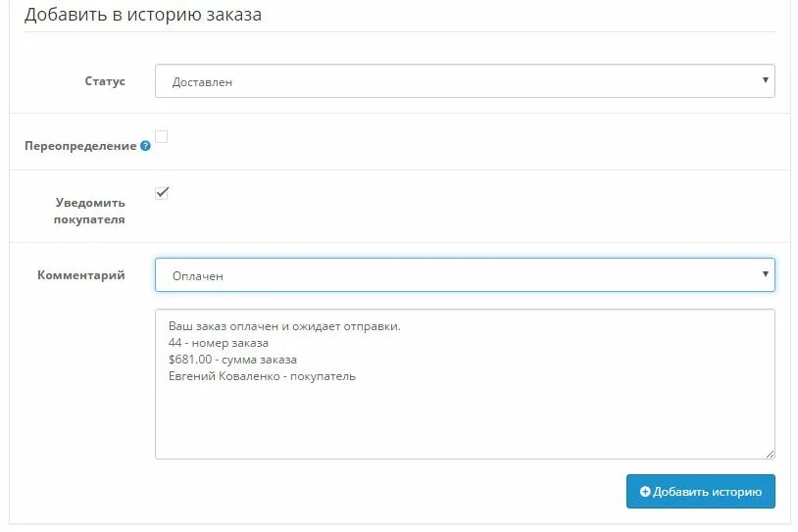Screen dimensions: 798x532
Task: Click the 'Евгений Коваленко - покупатель' line
Action: [x=262, y=376]
